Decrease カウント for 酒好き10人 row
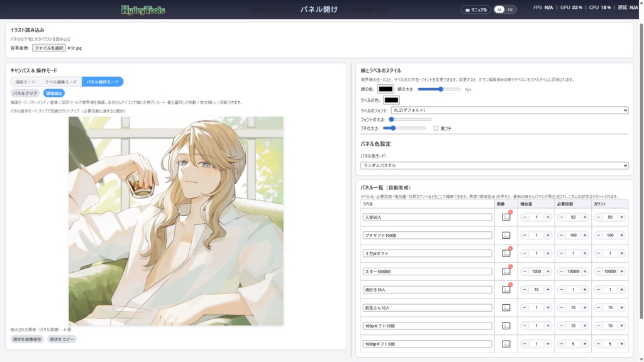The height and width of the screenshot is (362, 644). [599, 289]
